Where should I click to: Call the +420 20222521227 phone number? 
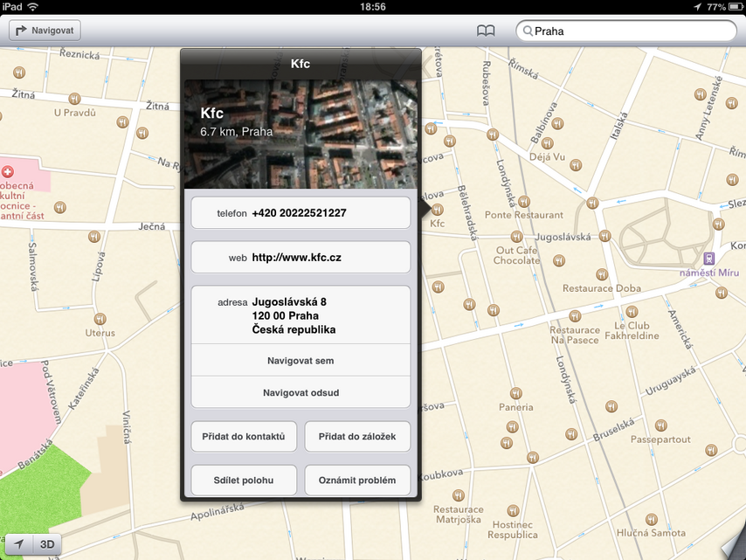click(x=300, y=211)
